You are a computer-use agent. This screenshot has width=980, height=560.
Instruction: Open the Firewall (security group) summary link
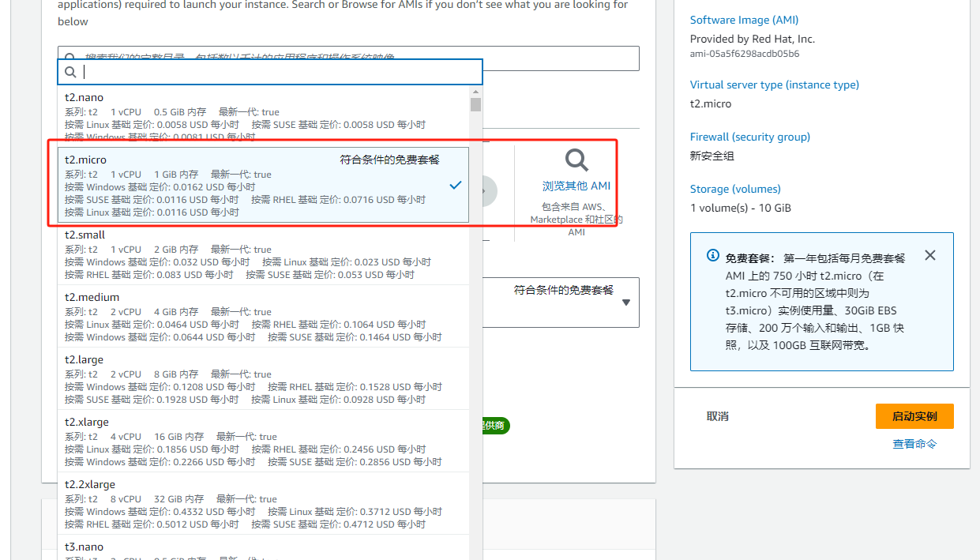[750, 137]
